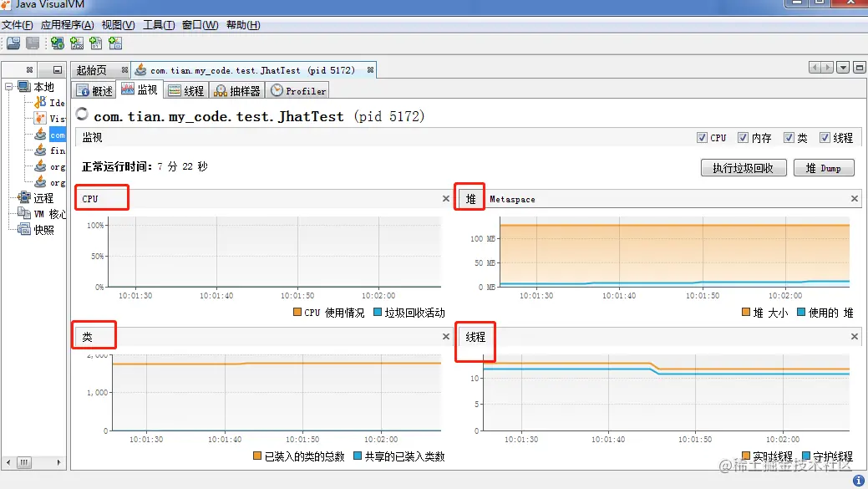Click the 已装入的类的总数 legend swatch

256,456
